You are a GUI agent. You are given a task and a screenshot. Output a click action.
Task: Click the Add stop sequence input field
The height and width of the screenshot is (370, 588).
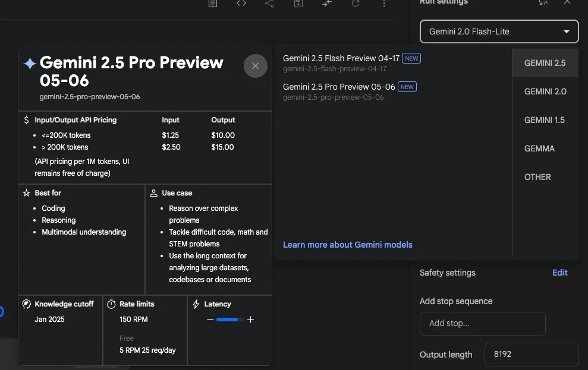(x=482, y=323)
